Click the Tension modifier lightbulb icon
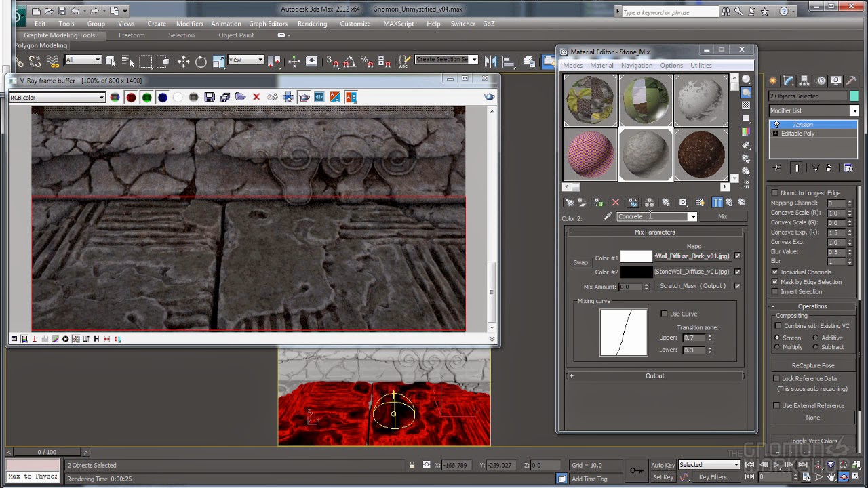This screenshot has height=488, width=868. click(x=776, y=125)
